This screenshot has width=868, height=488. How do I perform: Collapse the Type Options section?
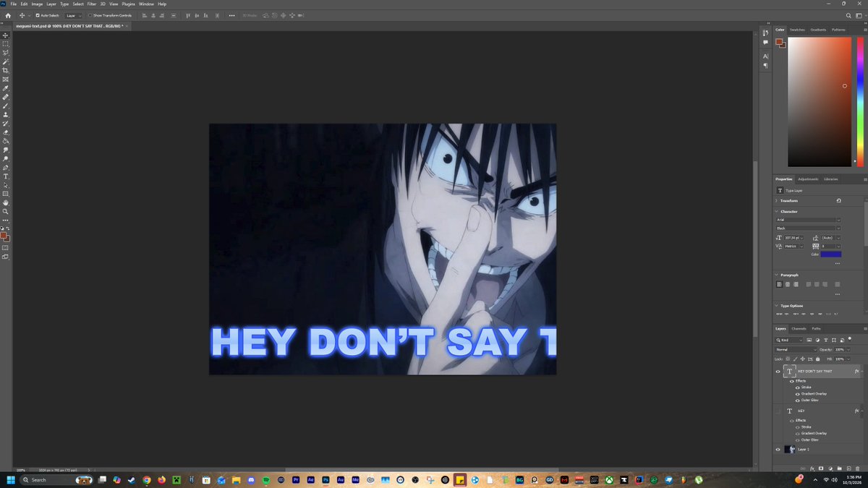coord(777,306)
